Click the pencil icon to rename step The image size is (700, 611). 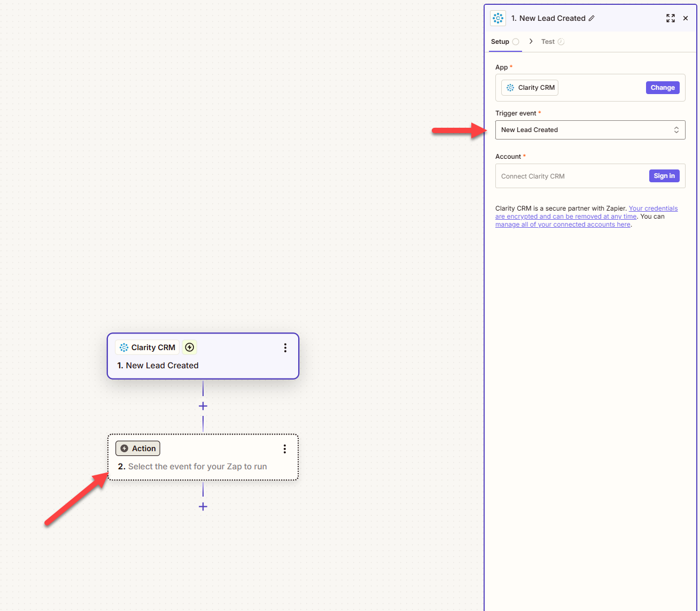[592, 18]
